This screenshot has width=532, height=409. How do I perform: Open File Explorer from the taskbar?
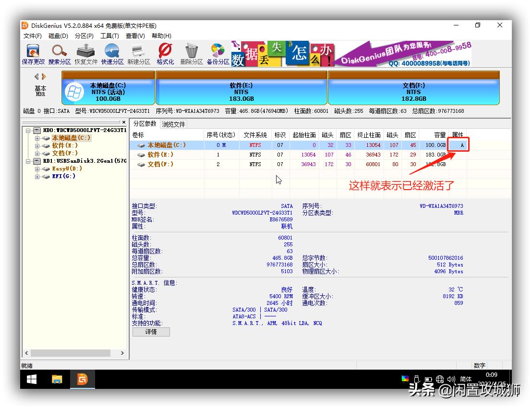57,379
